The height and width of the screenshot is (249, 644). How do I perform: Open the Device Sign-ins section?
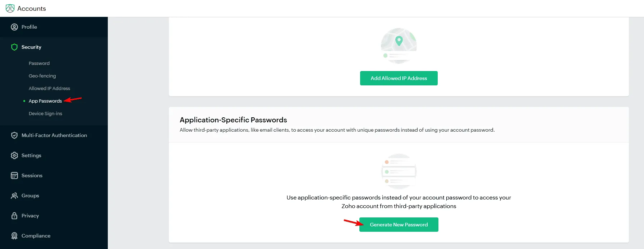tap(45, 113)
